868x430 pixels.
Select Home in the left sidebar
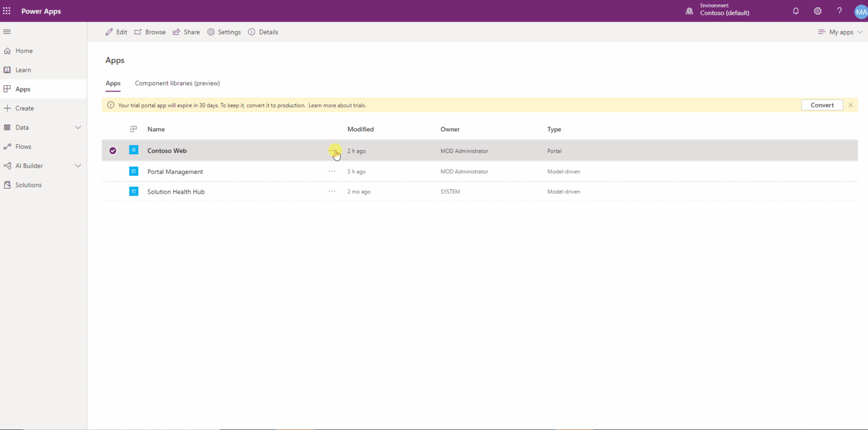click(23, 50)
